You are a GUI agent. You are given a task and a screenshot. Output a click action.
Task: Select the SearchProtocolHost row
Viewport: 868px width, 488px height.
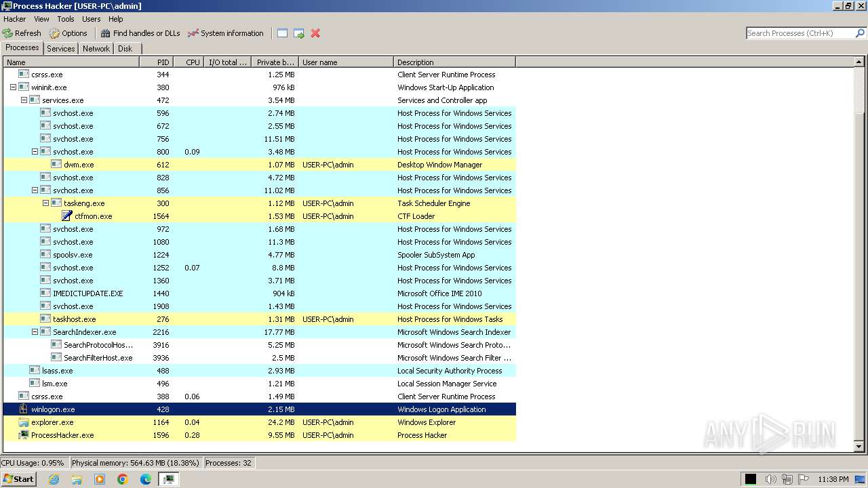pyautogui.click(x=260, y=345)
